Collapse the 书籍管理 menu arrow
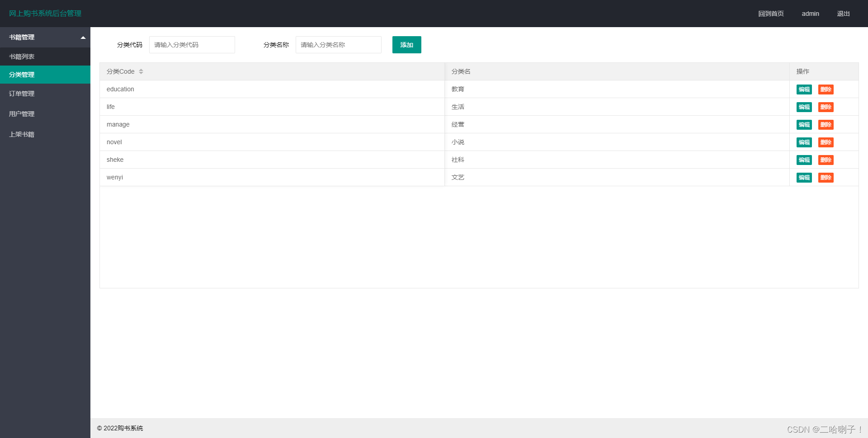 click(83, 38)
